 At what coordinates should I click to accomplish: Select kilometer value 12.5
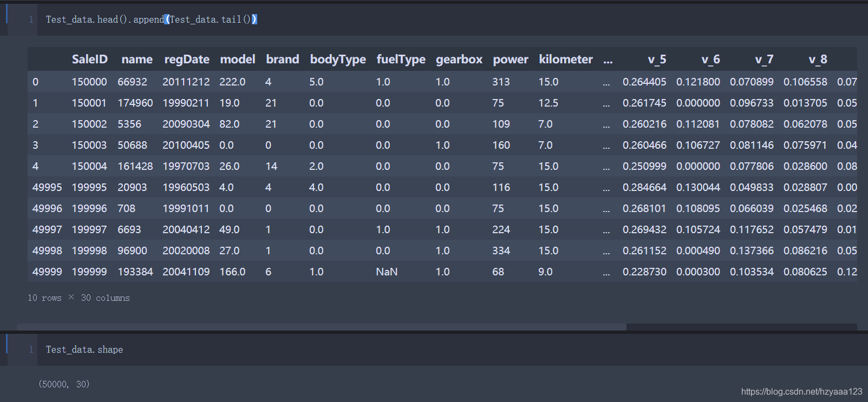click(548, 103)
